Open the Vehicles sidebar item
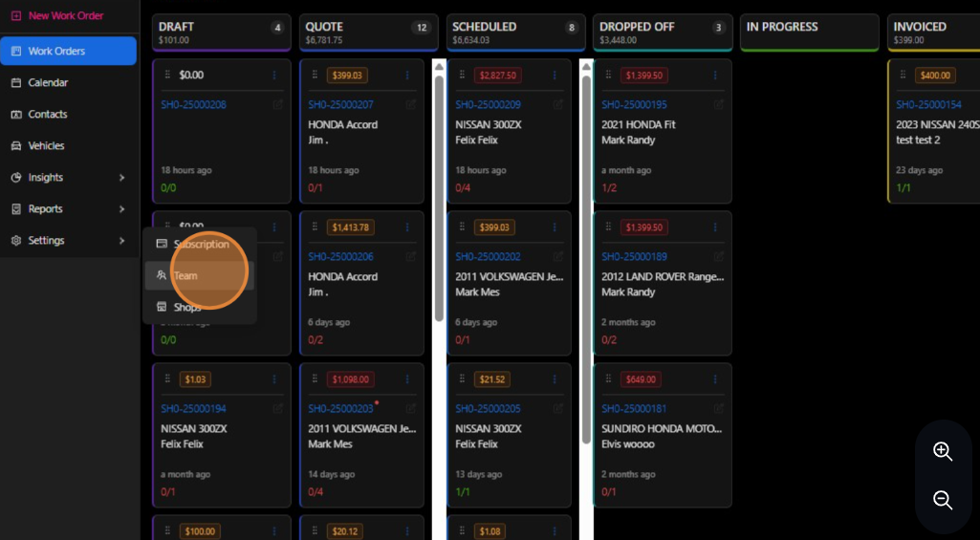Viewport: 980px width, 540px height. pyautogui.click(x=68, y=145)
